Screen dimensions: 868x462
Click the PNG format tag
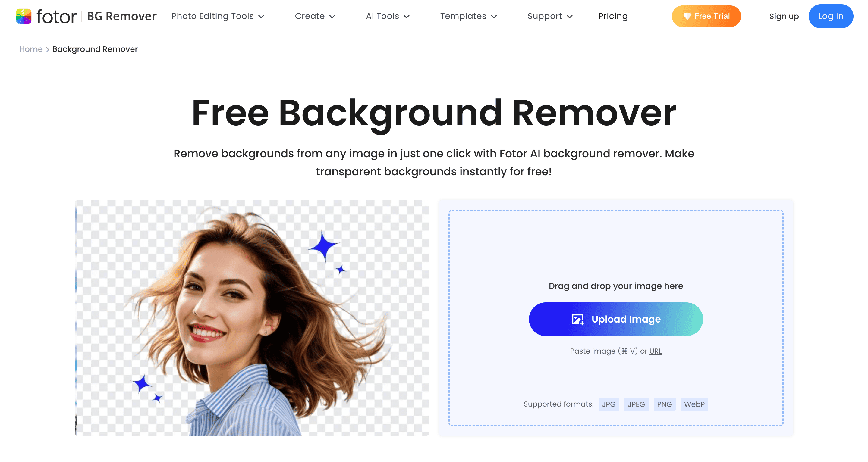click(x=664, y=404)
